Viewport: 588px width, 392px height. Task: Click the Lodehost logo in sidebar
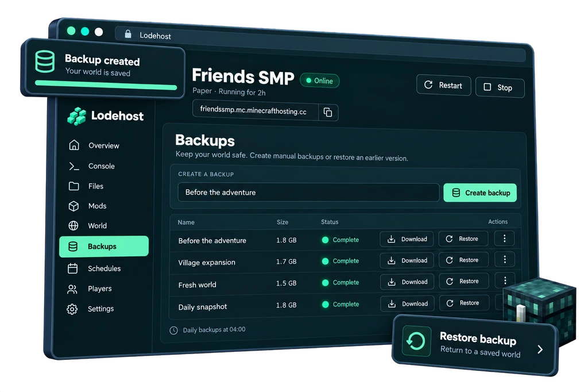tap(106, 116)
